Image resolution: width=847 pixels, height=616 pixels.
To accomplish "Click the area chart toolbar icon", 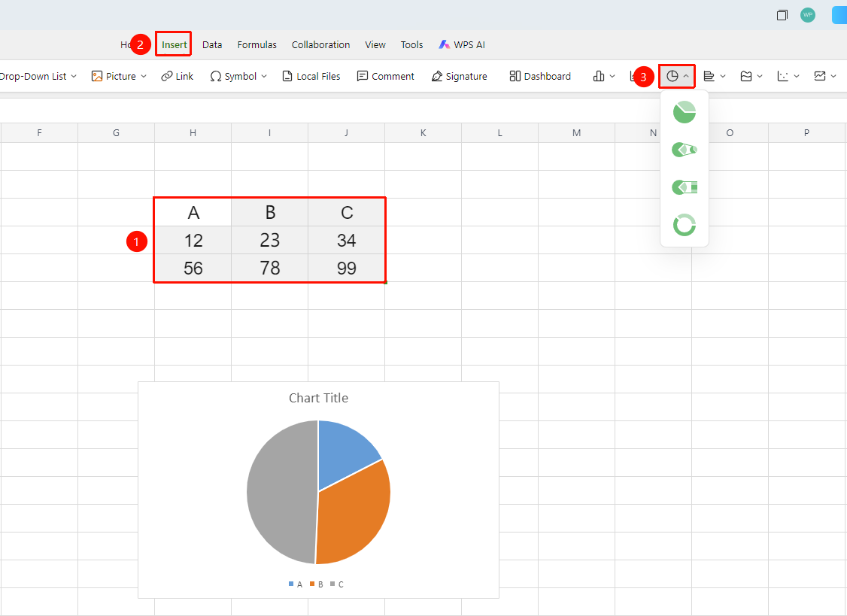I will tap(746, 76).
